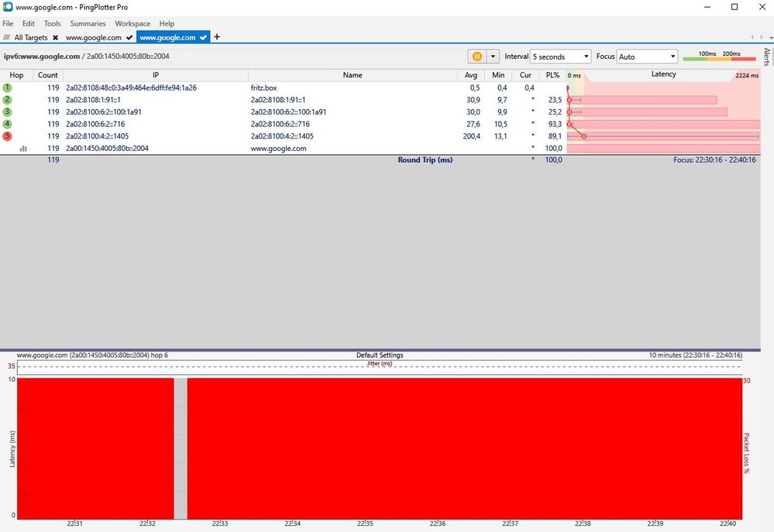Open the Edit menu
This screenshot has height=532, width=774.
(x=29, y=23)
